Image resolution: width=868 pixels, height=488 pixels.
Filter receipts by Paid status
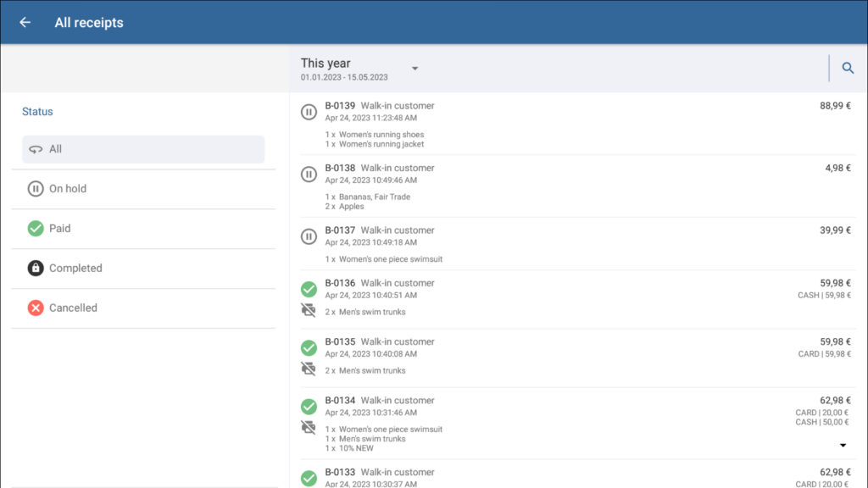click(x=59, y=229)
